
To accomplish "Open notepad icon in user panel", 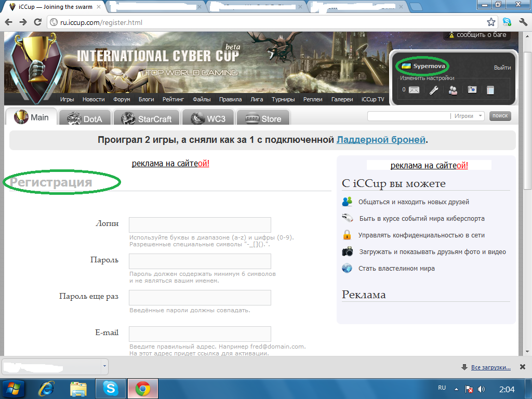I will point(490,90).
